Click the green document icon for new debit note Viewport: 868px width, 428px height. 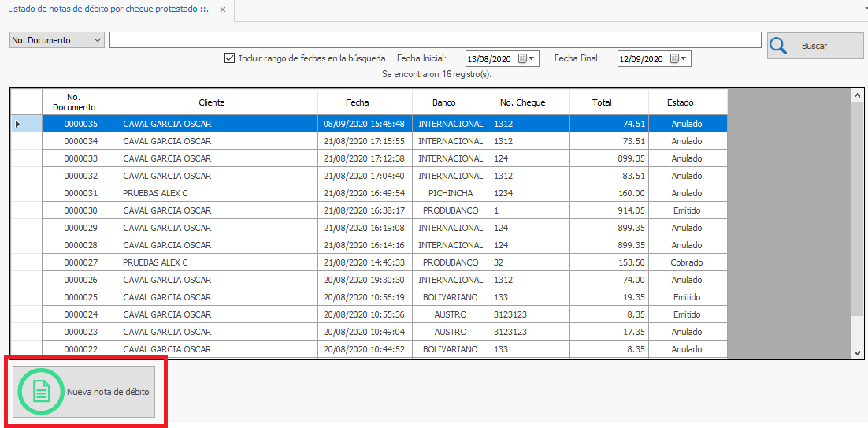41,392
